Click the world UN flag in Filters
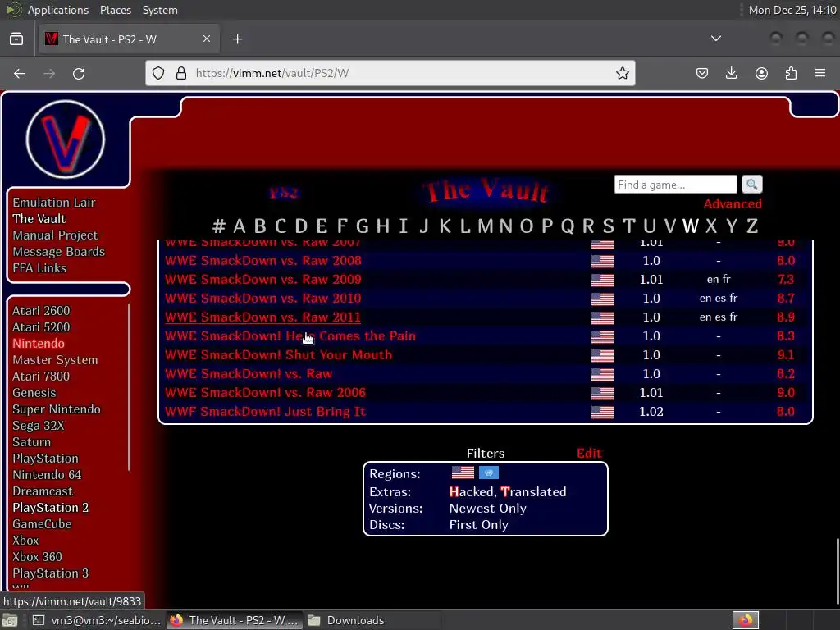 tap(489, 472)
